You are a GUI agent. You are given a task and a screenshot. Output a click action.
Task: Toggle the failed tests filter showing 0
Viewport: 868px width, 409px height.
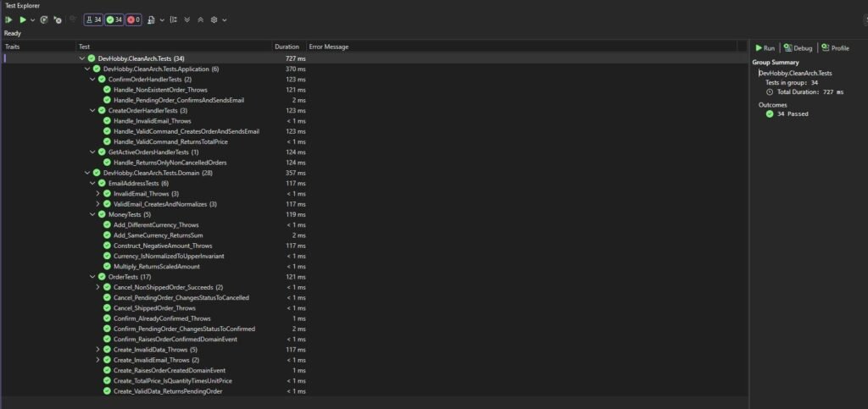pyautogui.click(x=133, y=19)
